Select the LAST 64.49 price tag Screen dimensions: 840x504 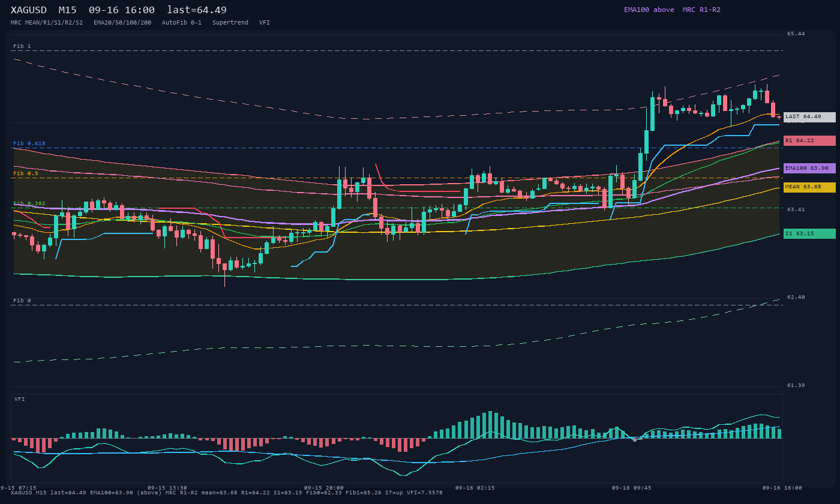click(x=809, y=117)
